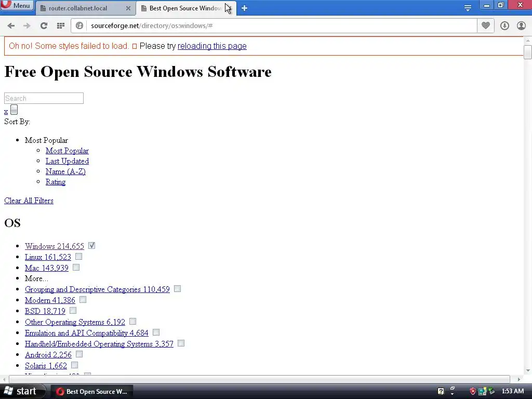Screen dimensions: 532x399
Task: Open the Linux 161,523 link
Action: [x=48, y=257]
